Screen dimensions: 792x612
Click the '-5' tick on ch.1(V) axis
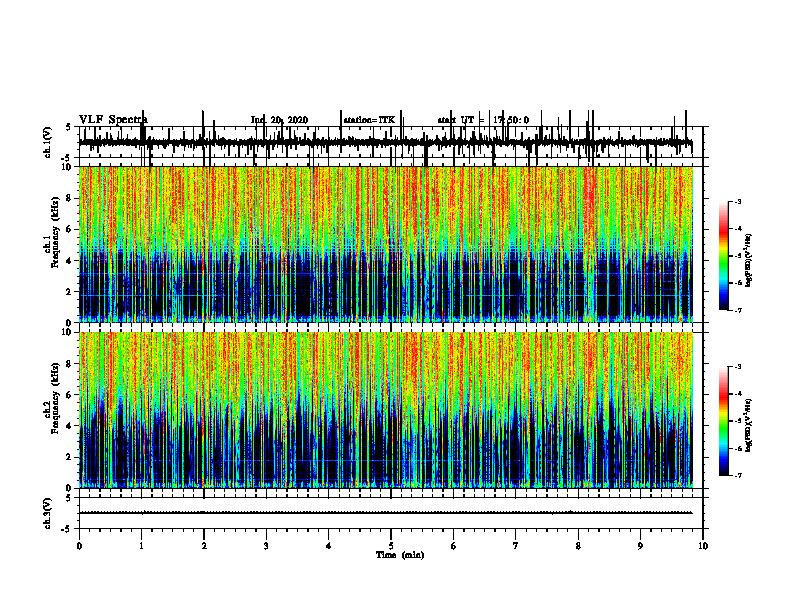pyautogui.click(x=67, y=158)
